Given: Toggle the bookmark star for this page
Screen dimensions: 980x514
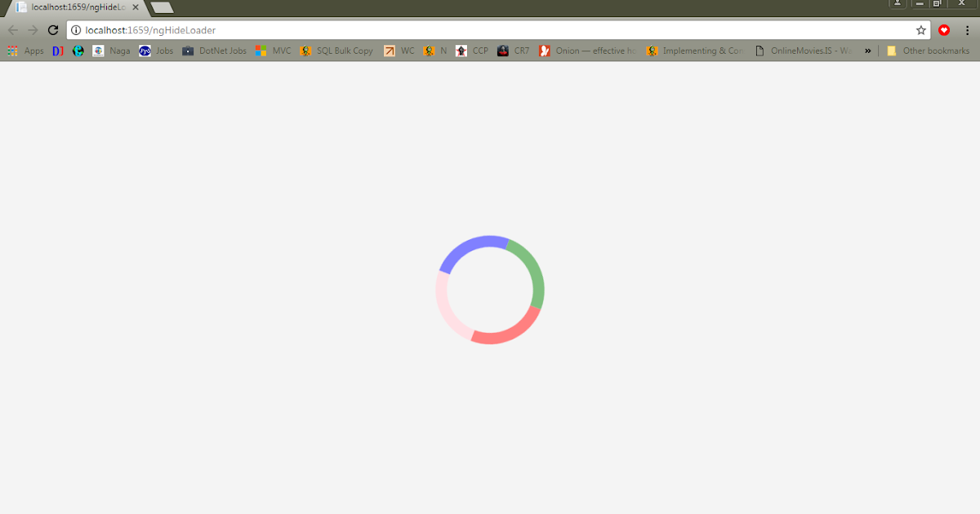Looking at the screenshot, I should 921,29.
